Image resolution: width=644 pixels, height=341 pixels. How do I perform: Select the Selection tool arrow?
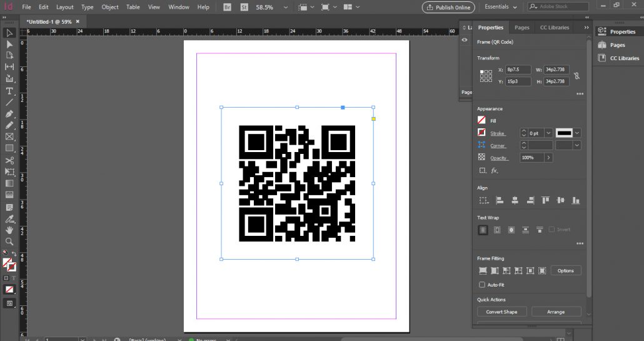(9, 33)
